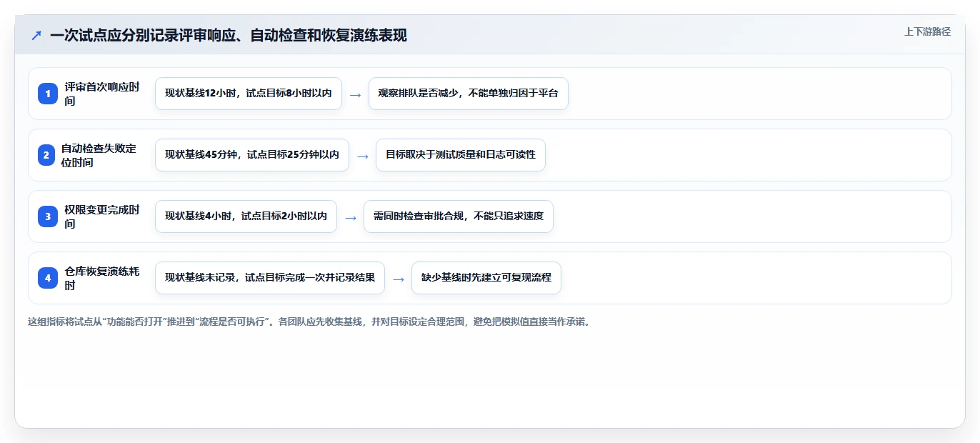Click the arrow in the 仓库恢复演练 row
This screenshot has width=980, height=443.
coord(398,279)
